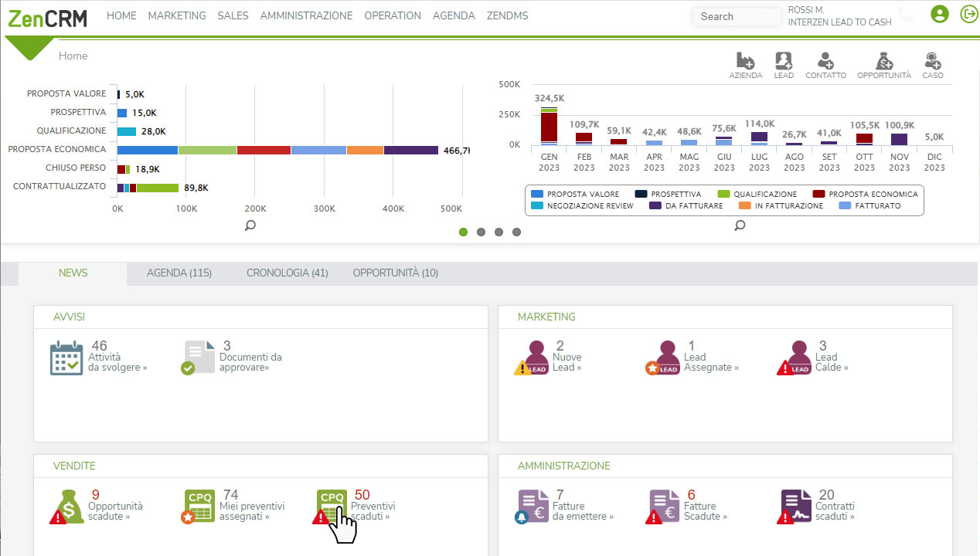Click the magnifier under the monthly chart
The width and height of the screenshot is (980, 556).
(x=740, y=225)
